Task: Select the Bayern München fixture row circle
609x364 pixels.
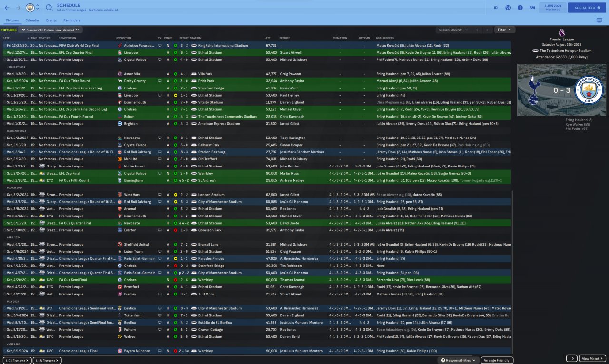Action: [5, 351]
